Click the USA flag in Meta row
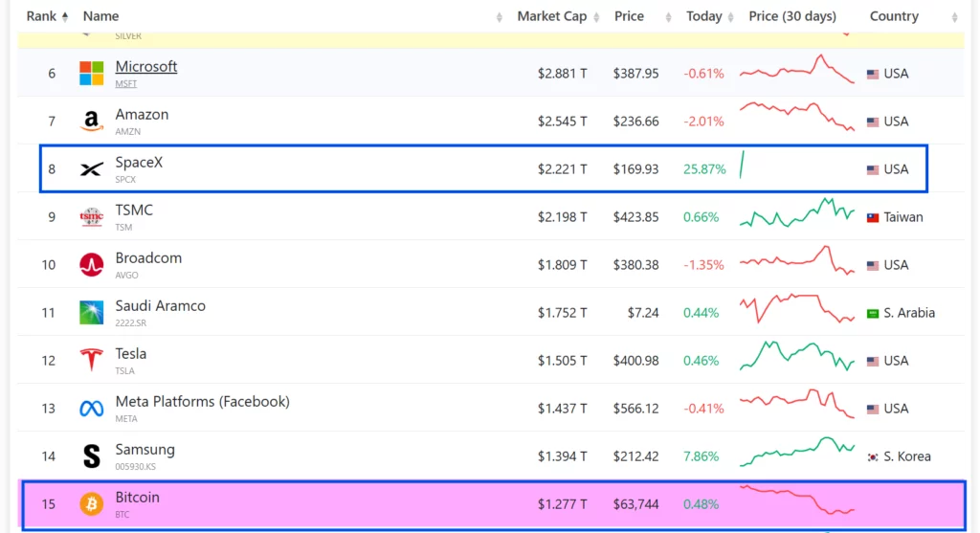 tap(873, 409)
